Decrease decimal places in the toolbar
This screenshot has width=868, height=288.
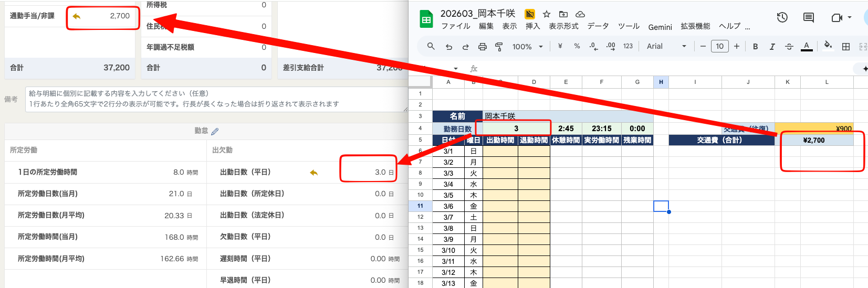[x=593, y=46]
